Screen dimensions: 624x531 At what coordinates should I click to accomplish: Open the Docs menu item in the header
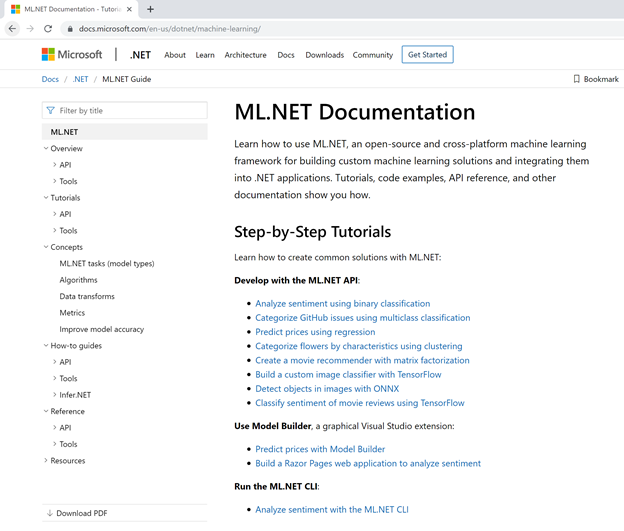pyautogui.click(x=286, y=55)
